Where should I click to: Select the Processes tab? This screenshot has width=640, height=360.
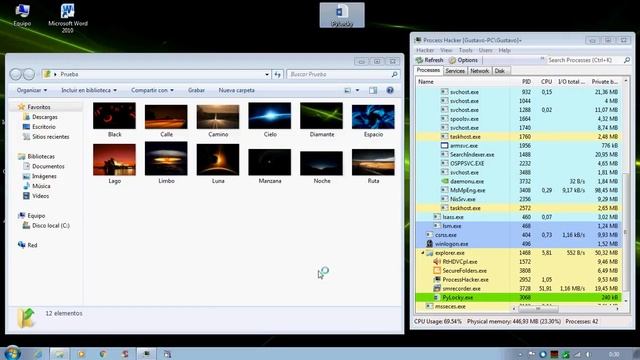tap(428, 70)
